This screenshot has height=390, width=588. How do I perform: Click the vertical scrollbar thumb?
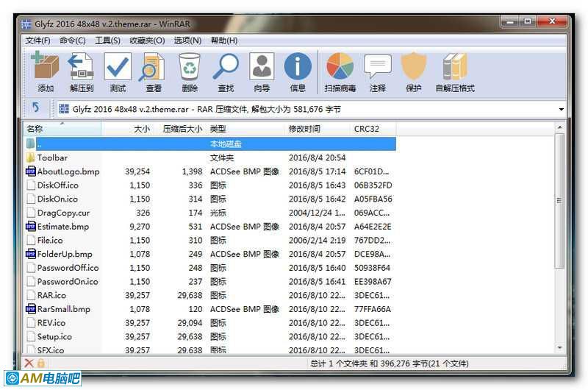(x=559, y=200)
